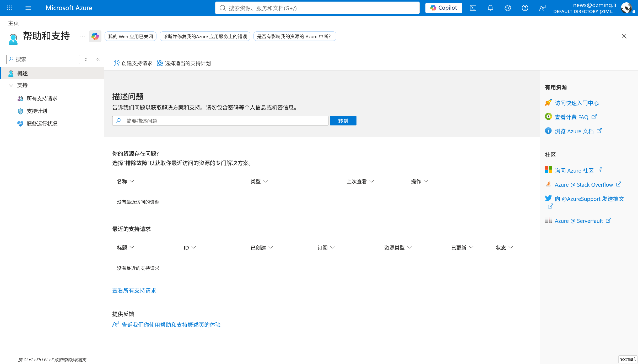
Task: Open the app launcher grid icon
Action: tap(9, 8)
